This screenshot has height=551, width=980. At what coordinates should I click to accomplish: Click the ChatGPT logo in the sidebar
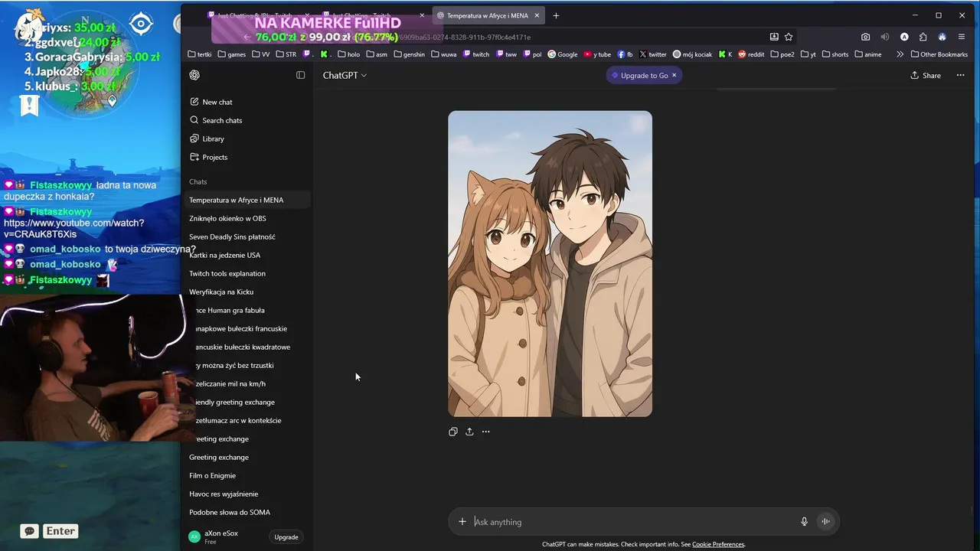point(194,75)
